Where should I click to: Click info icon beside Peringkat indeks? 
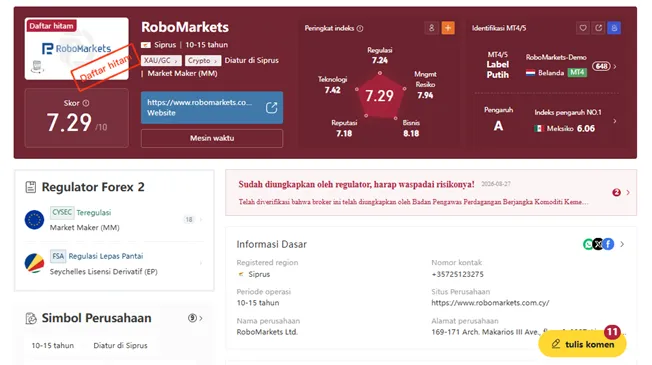click(360, 28)
